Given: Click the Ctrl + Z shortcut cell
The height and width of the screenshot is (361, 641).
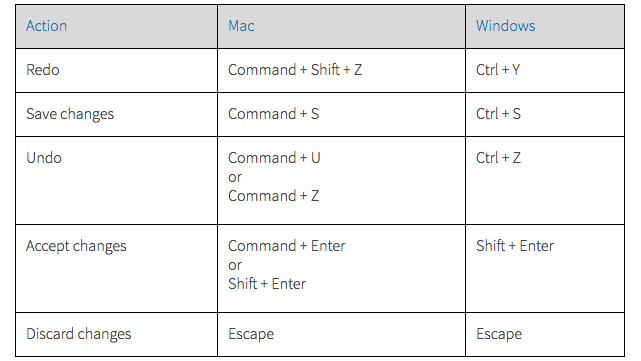Looking at the screenshot, I should point(498,158).
